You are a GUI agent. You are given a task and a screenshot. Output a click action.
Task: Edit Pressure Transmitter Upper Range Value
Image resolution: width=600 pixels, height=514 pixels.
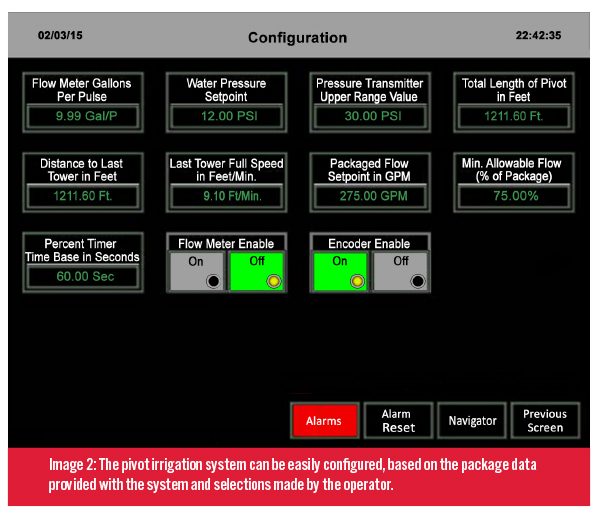(x=369, y=116)
